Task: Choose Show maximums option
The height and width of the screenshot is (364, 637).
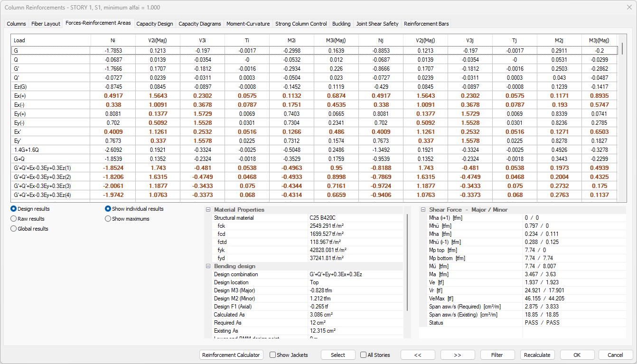Action: click(108, 219)
